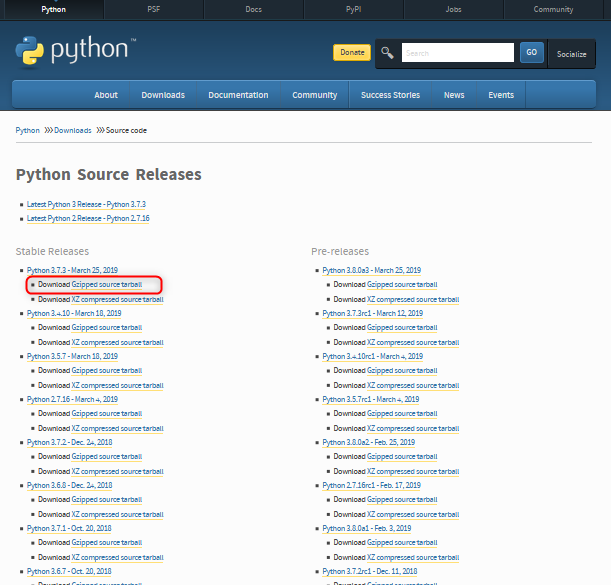Download XZ compressed tarball for Python 3.5.7

click(117, 385)
